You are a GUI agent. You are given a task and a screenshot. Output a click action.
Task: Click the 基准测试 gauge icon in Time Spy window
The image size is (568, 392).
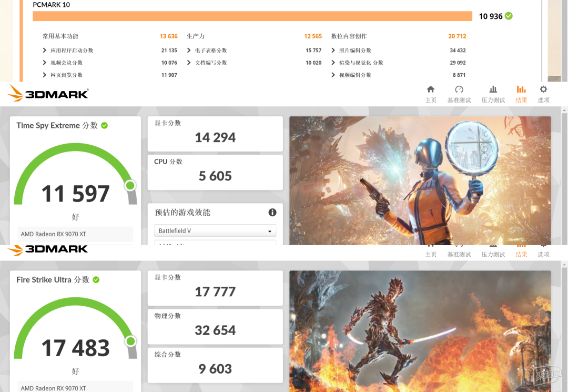(x=459, y=89)
